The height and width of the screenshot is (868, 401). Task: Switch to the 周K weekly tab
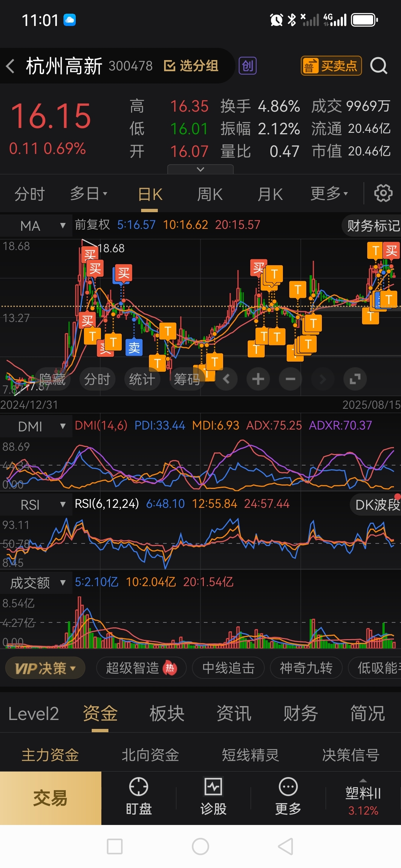click(210, 194)
